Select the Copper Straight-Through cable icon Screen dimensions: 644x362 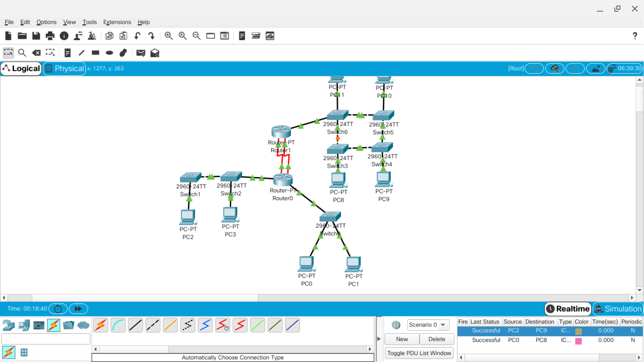(x=136, y=325)
